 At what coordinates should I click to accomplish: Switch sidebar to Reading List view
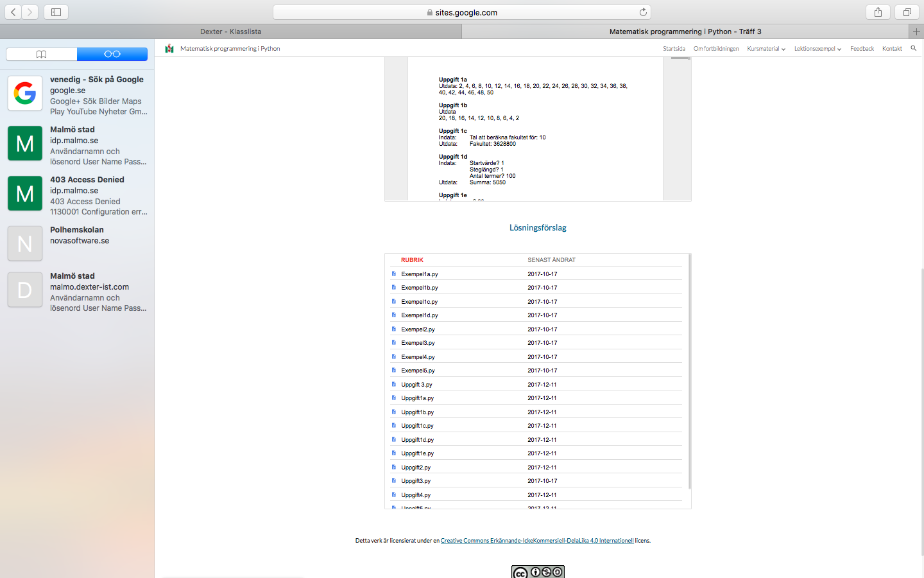coord(112,54)
